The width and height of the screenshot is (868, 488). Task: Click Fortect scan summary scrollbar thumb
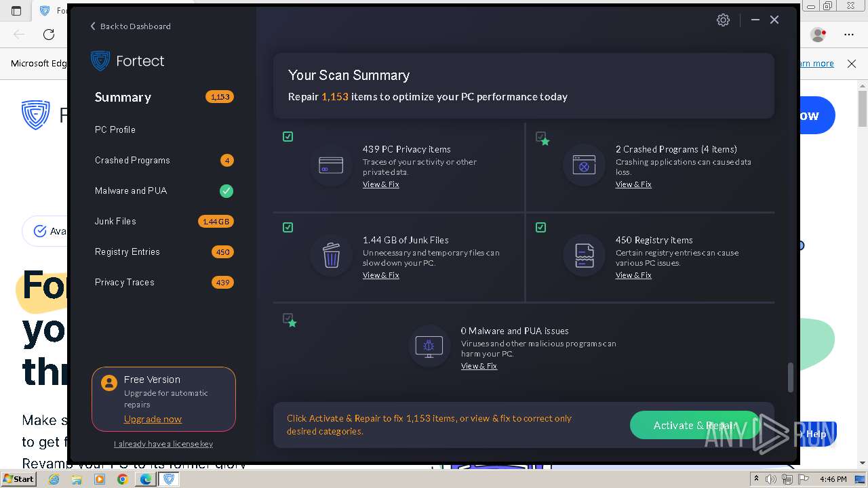coord(790,377)
